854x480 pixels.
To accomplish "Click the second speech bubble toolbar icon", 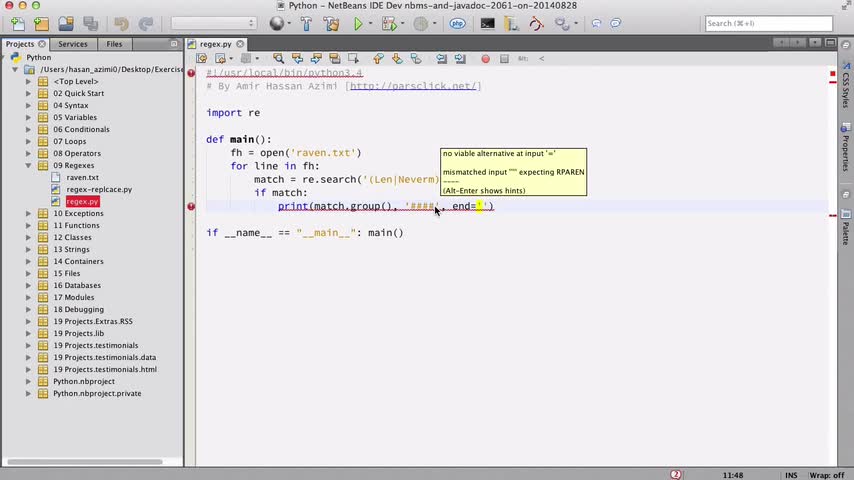I will tap(615, 23).
